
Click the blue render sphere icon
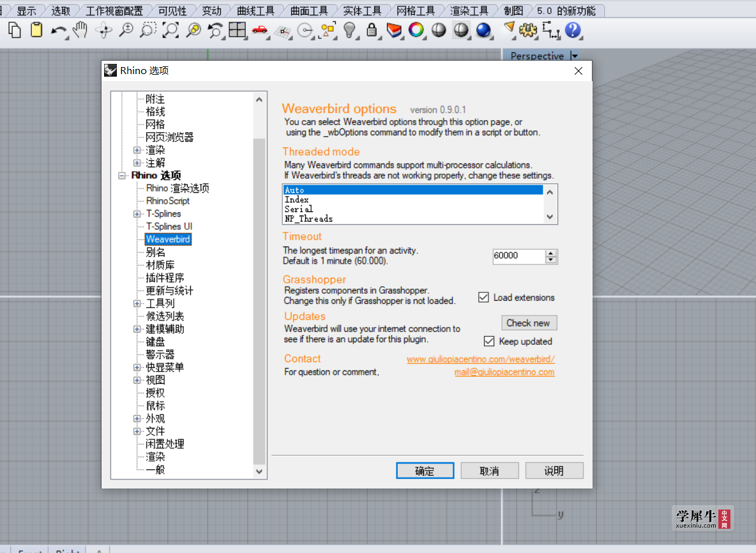(x=483, y=30)
